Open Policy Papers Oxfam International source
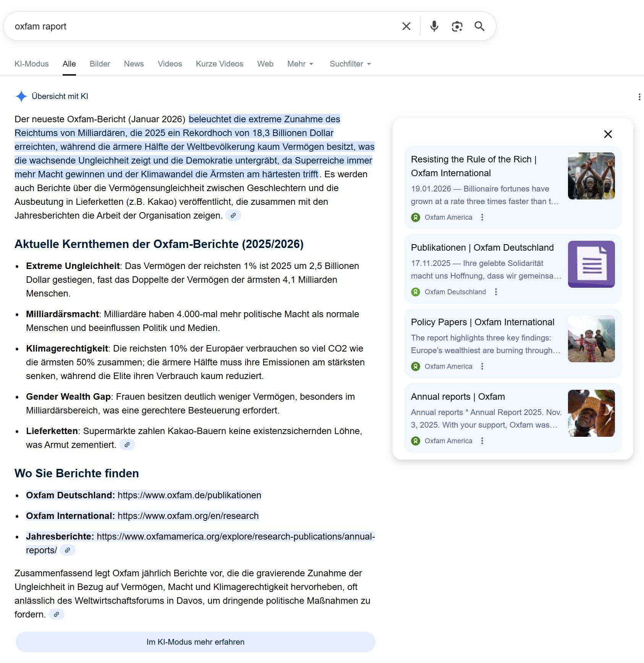Screen dimensions: 644x663 (x=482, y=322)
